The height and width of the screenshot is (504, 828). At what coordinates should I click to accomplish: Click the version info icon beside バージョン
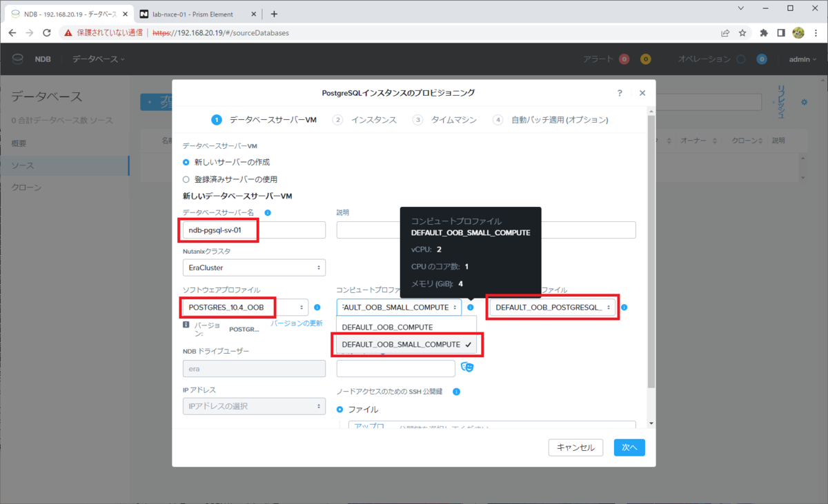pos(186,325)
